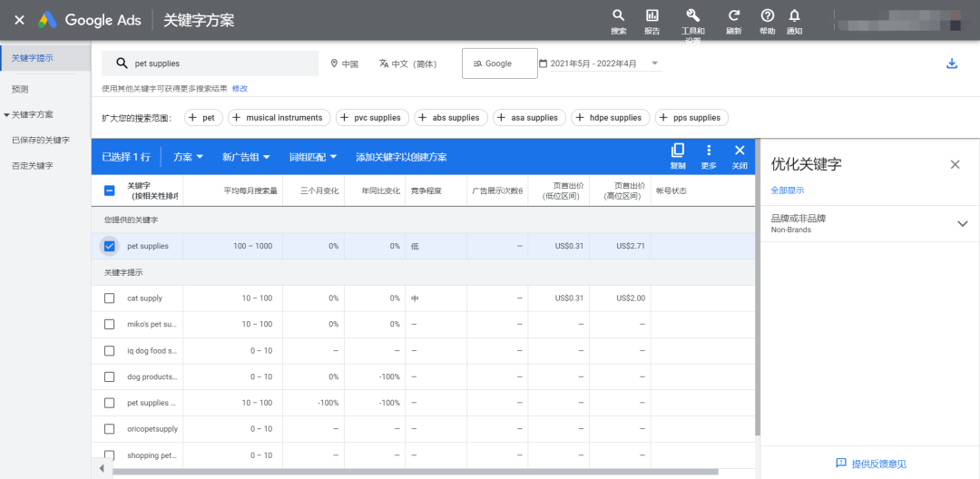The width and height of the screenshot is (980, 479).
Task: Open the 新广告组 dropdown
Action: point(246,157)
